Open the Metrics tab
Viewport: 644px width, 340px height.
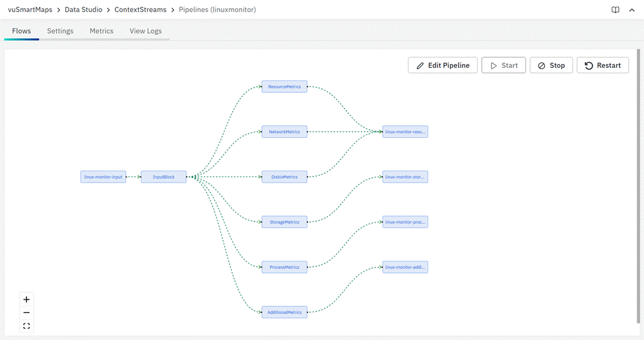(x=102, y=31)
